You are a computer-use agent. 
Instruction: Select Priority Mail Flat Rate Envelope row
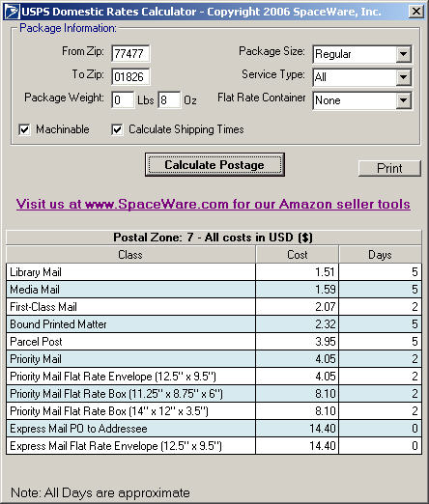tap(214, 377)
